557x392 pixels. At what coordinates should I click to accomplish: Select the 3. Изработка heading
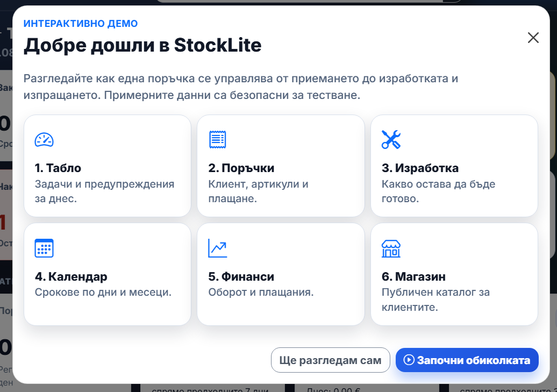(x=420, y=168)
